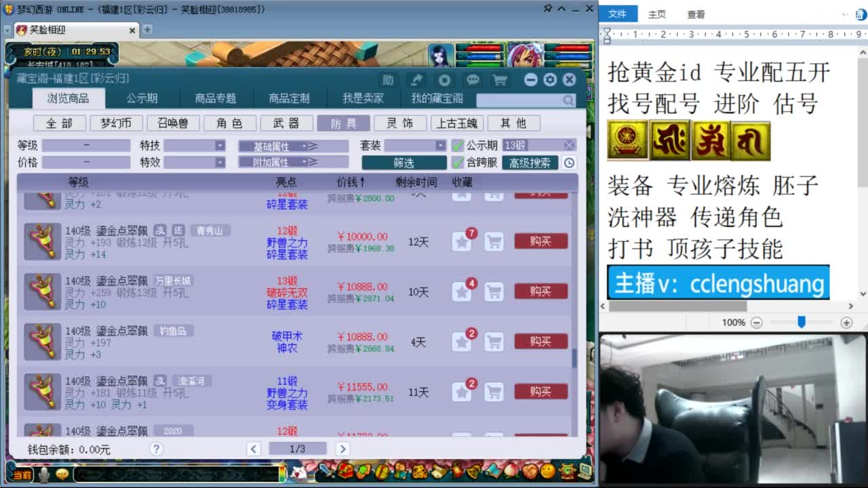Add the 钓鱼岛 item to the cart
Screen dimensions: 868x488
tap(494, 342)
